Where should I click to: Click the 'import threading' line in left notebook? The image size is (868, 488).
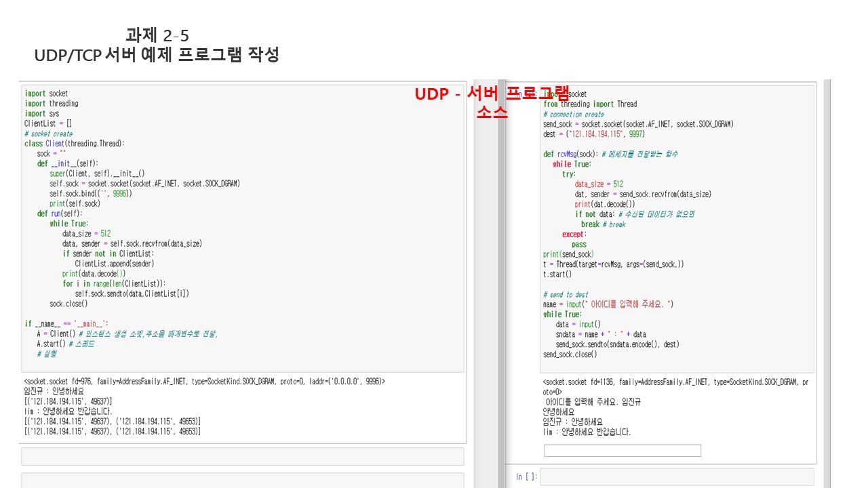tap(52, 104)
